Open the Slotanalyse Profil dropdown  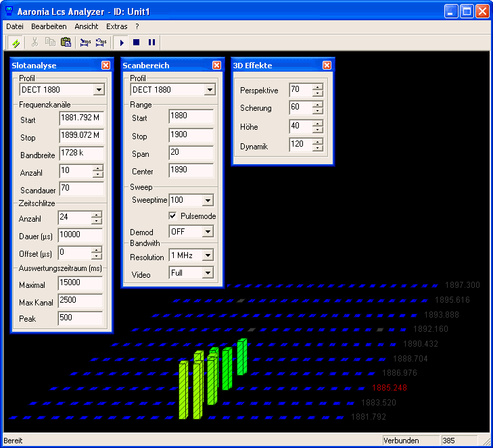click(x=99, y=90)
